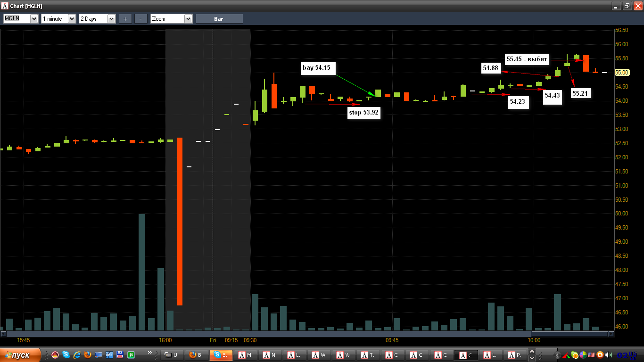Viewport: 644px width, 362px height.
Task: Click the minus zoom-out button
Action: 140,19
